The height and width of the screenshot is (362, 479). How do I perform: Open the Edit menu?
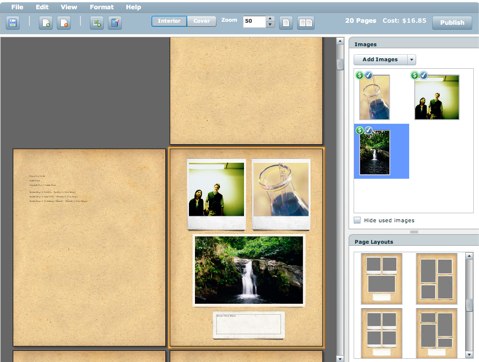pyautogui.click(x=42, y=7)
